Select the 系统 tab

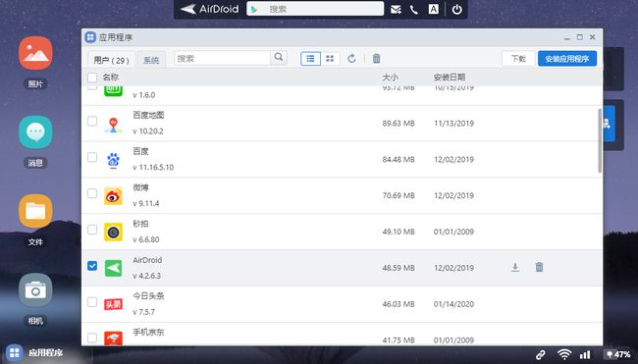(x=151, y=60)
